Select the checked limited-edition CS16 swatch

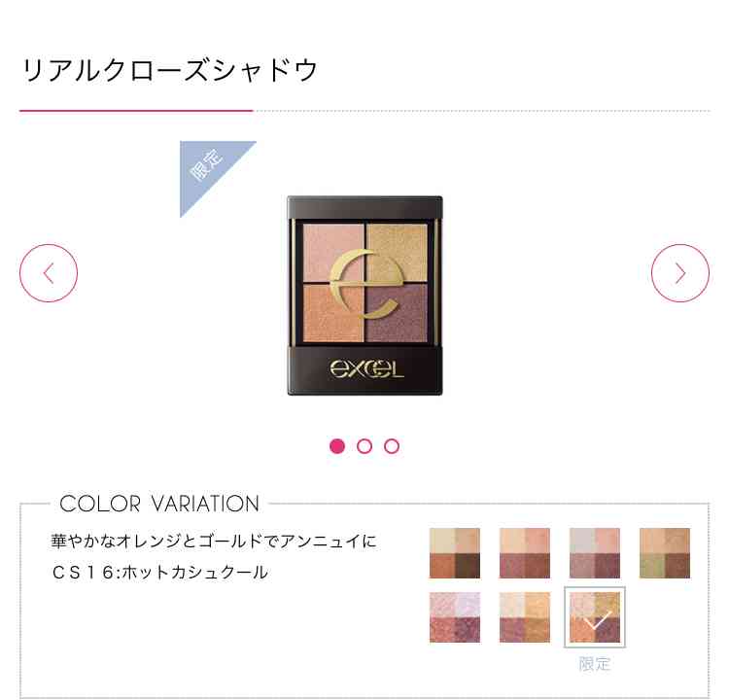(x=595, y=617)
